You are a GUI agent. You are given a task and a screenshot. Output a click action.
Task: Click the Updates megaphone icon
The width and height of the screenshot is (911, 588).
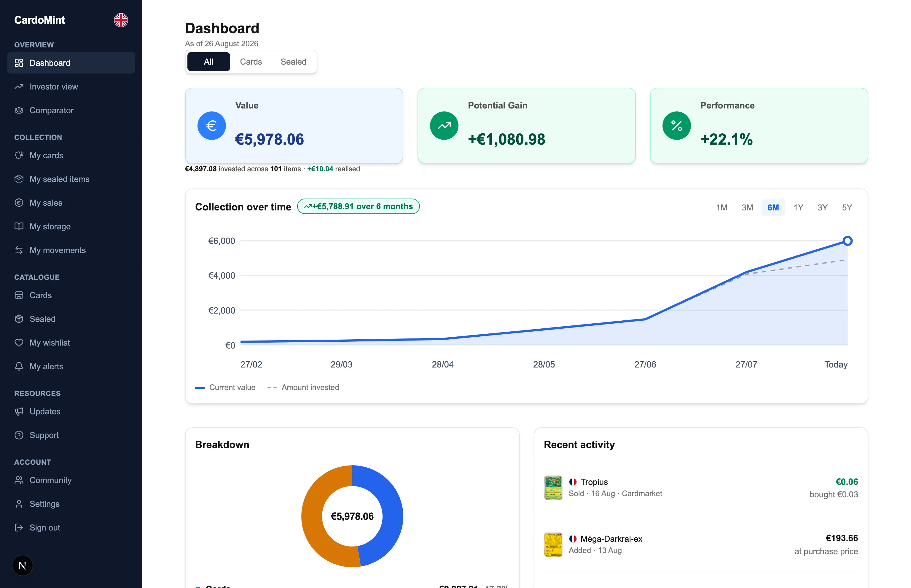coord(19,411)
